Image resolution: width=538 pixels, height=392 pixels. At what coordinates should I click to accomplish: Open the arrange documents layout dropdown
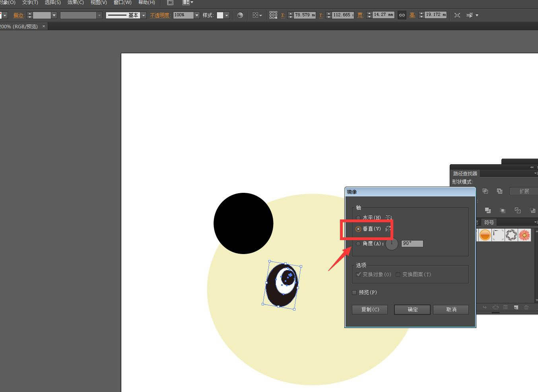click(188, 2)
